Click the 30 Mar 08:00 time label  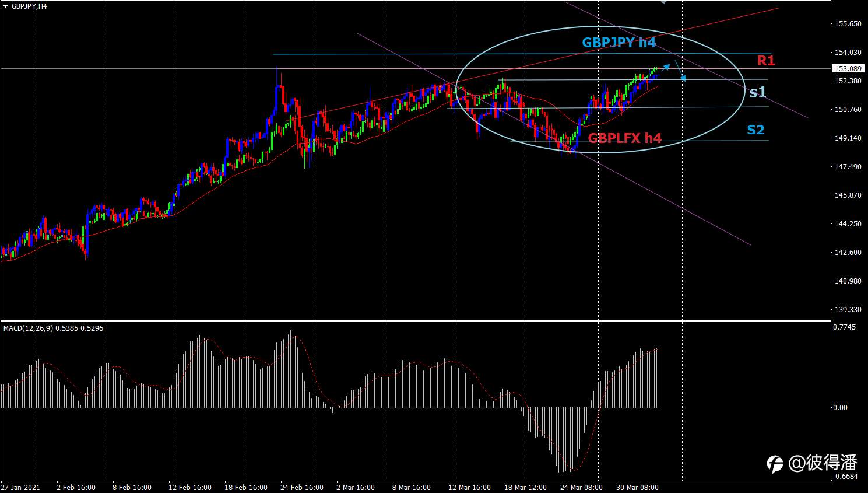637,488
